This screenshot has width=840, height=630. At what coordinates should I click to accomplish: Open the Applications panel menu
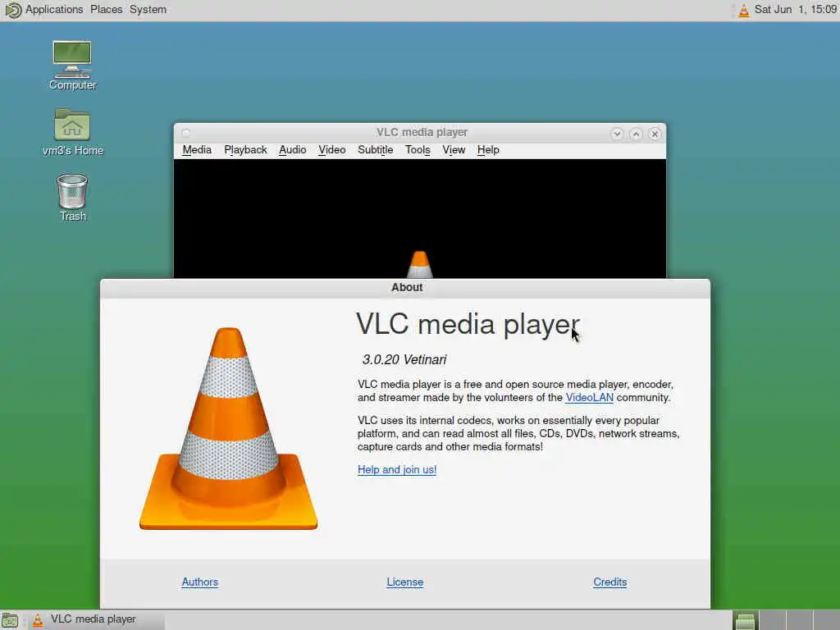[x=54, y=10]
